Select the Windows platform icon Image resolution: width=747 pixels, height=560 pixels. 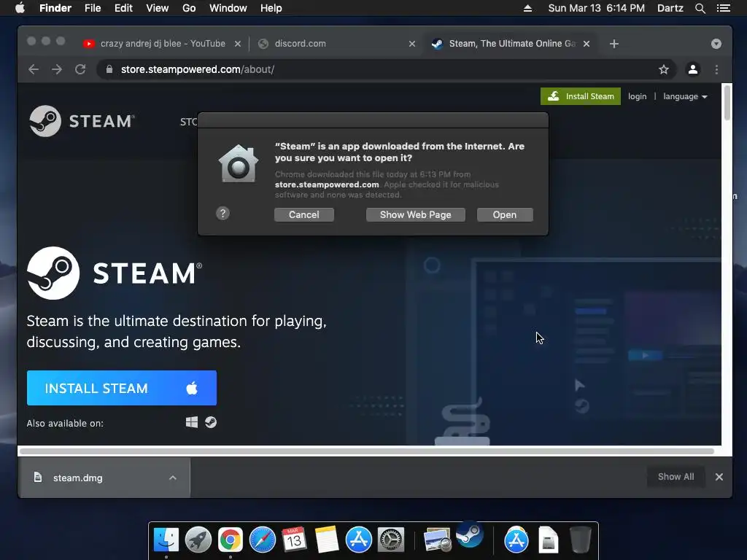pyautogui.click(x=192, y=422)
